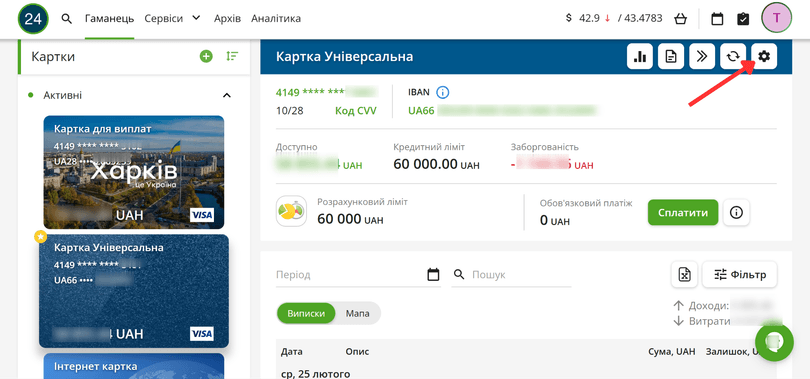Screen dimensions: 810x379
Task: Show mandatory payment info icon
Action: 737,212
